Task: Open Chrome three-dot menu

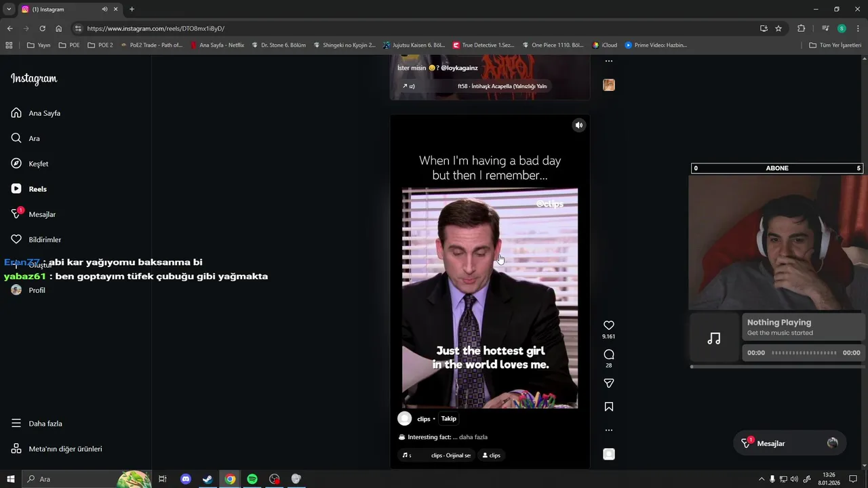Action: click(x=859, y=28)
